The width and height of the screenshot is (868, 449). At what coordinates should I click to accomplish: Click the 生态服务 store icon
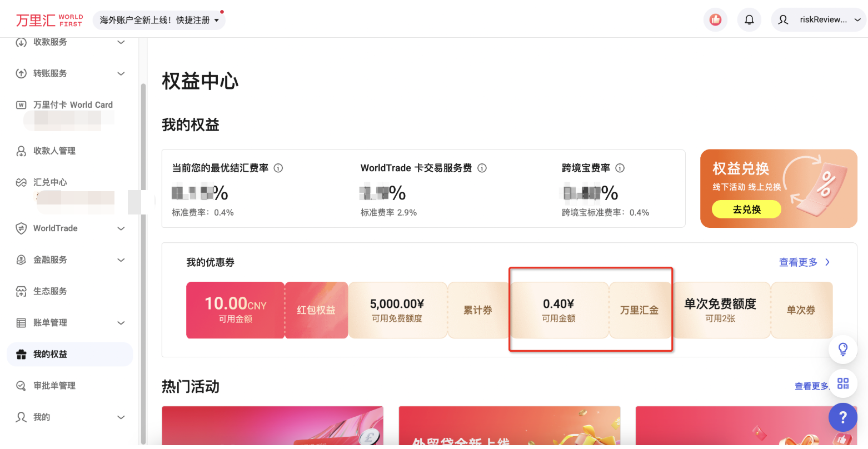[x=21, y=291]
